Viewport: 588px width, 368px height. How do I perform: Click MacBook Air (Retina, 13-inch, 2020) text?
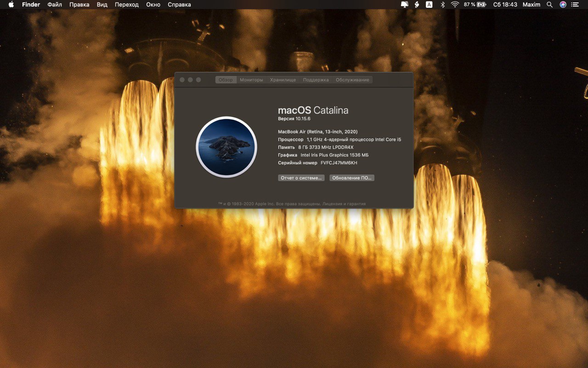coord(318,132)
